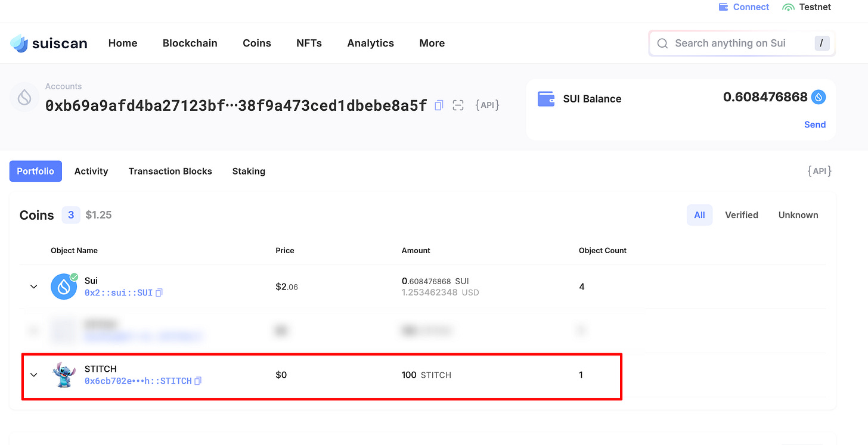Open the Blockchain menu
Viewport: 868px width, 445px height.
(x=190, y=43)
